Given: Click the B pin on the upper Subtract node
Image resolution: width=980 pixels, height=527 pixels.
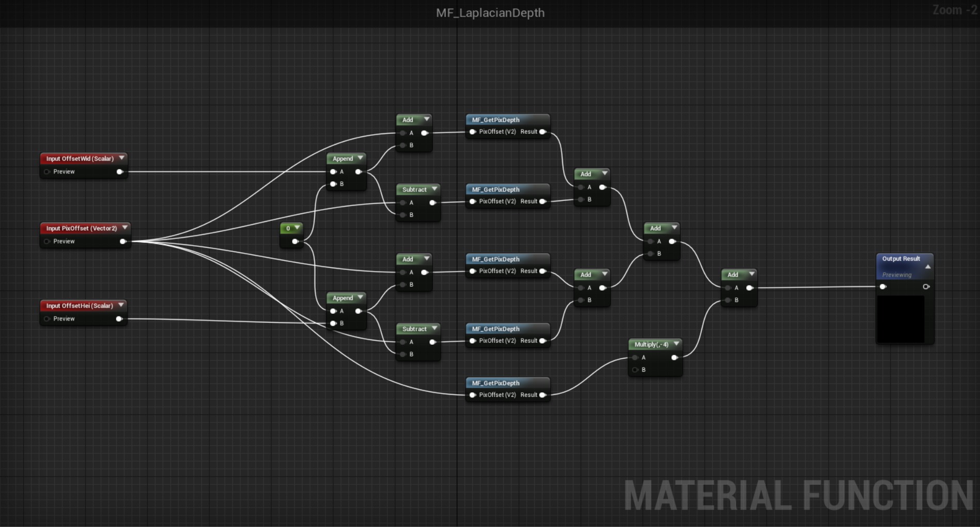Looking at the screenshot, I should pos(403,215).
